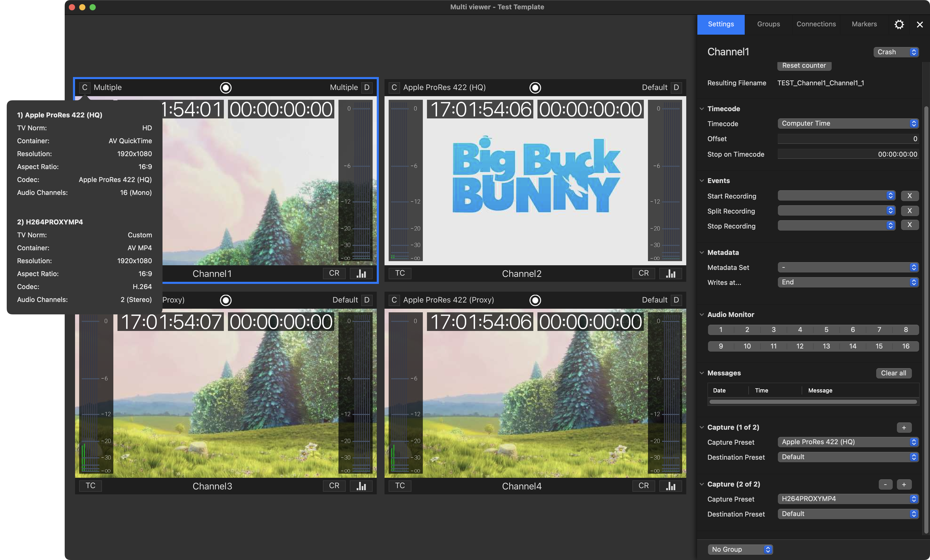Click Clear all messages button

(x=894, y=373)
